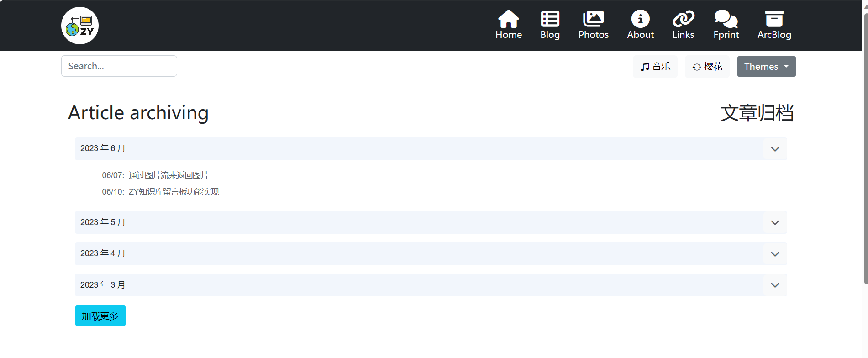The width and height of the screenshot is (868, 358).
Task: Open the Home house icon
Action: 509,19
